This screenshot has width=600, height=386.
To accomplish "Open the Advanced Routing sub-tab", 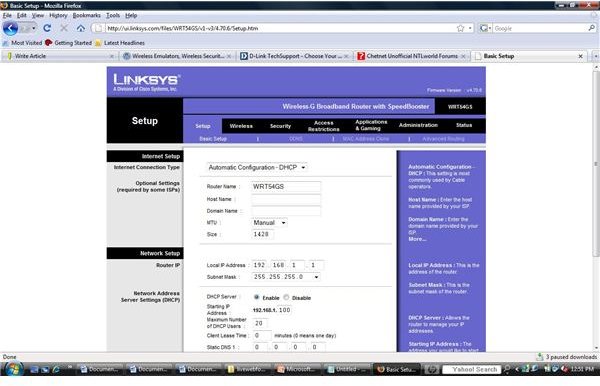I will (x=443, y=139).
